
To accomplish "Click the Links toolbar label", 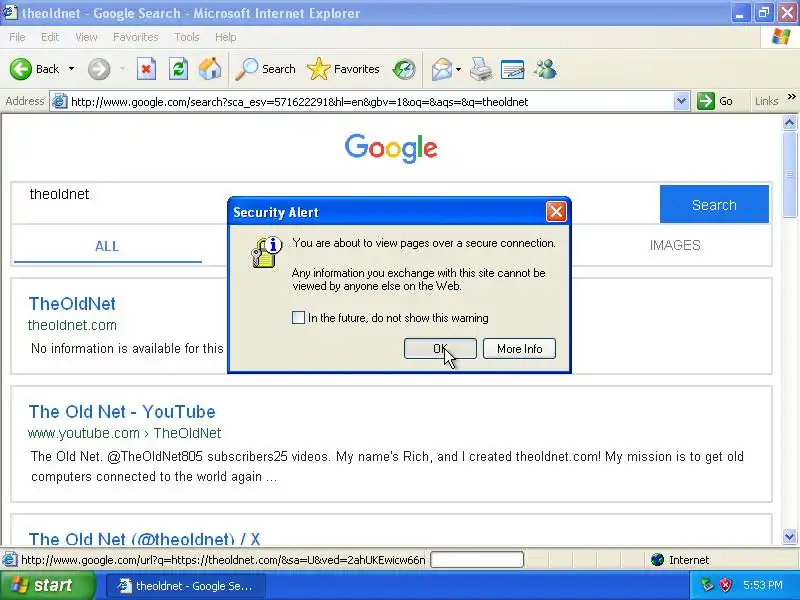I will click(766, 101).
